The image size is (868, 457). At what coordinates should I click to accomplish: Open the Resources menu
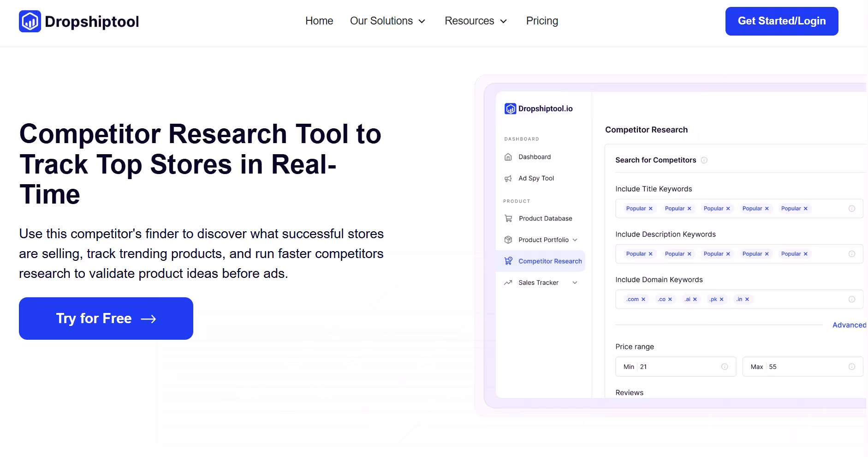click(476, 21)
